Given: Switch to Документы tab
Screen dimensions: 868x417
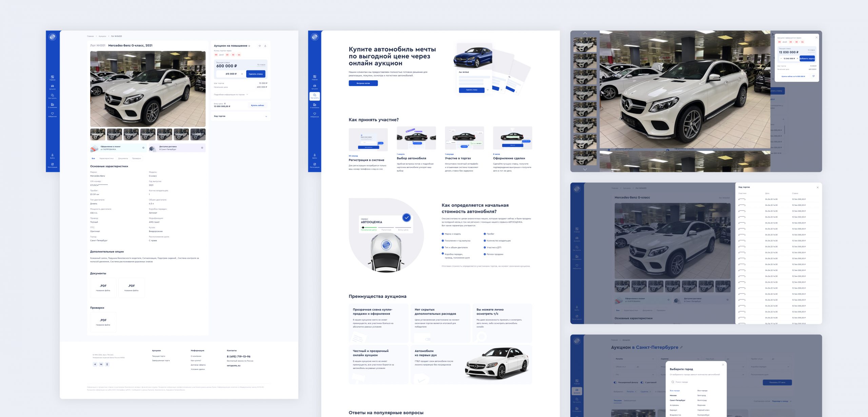Looking at the screenshot, I should (123, 158).
